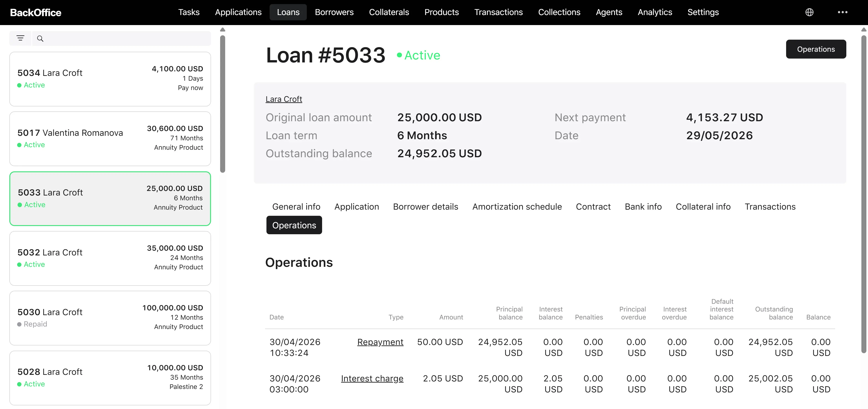The width and height of the screenshot is (868, 409).
Task: Open the Repayment operation link
Action: (x=380, y=342)
